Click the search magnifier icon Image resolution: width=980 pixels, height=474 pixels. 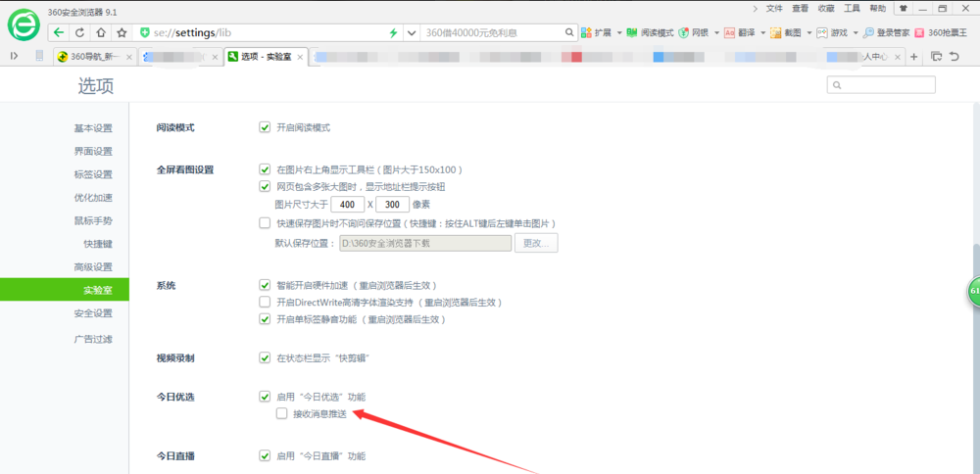569,32
